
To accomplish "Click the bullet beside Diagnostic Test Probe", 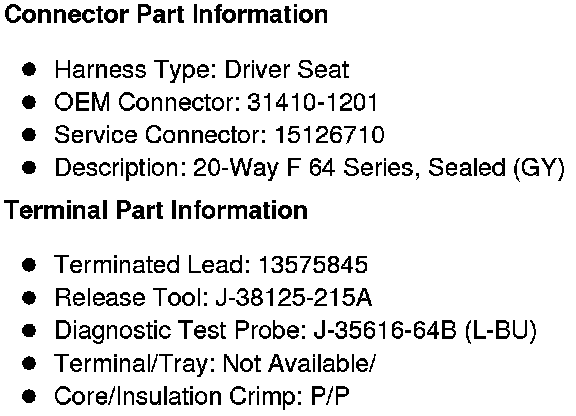I will [29, 331].
